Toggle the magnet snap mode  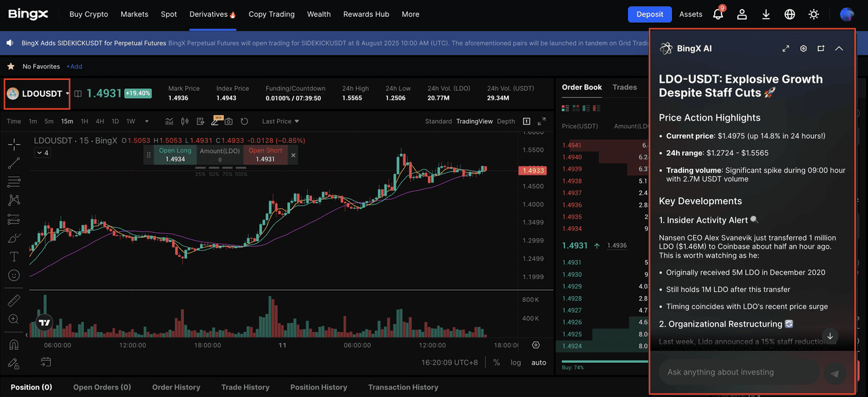(x=14, y=344)
